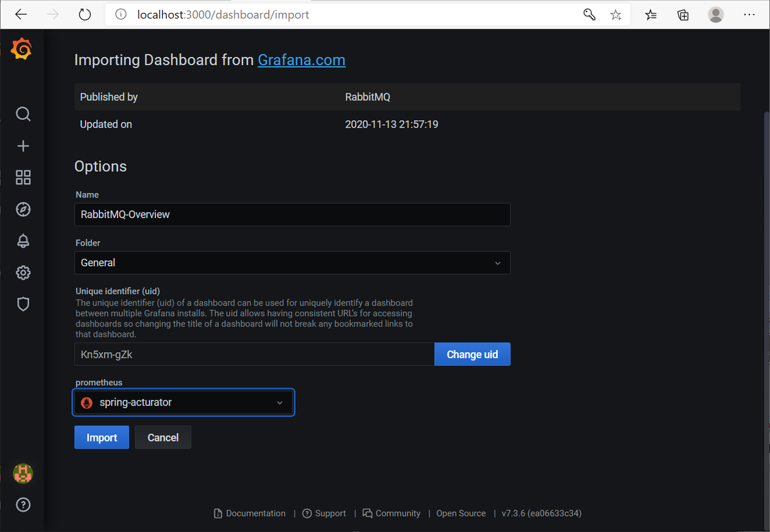The height and width of the screenshot is (532, 770).
Task: Open the Create plus sidebar menu
Action: pos(23,146)
